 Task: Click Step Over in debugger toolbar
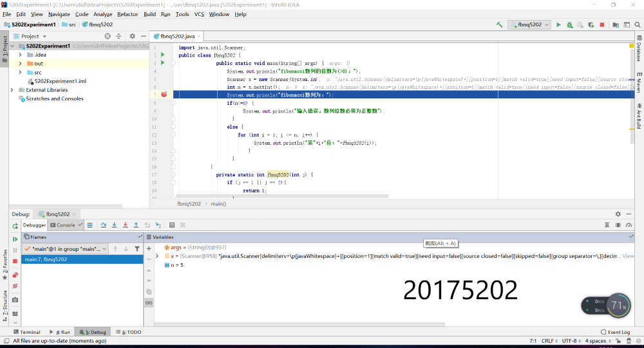point(104,225)
